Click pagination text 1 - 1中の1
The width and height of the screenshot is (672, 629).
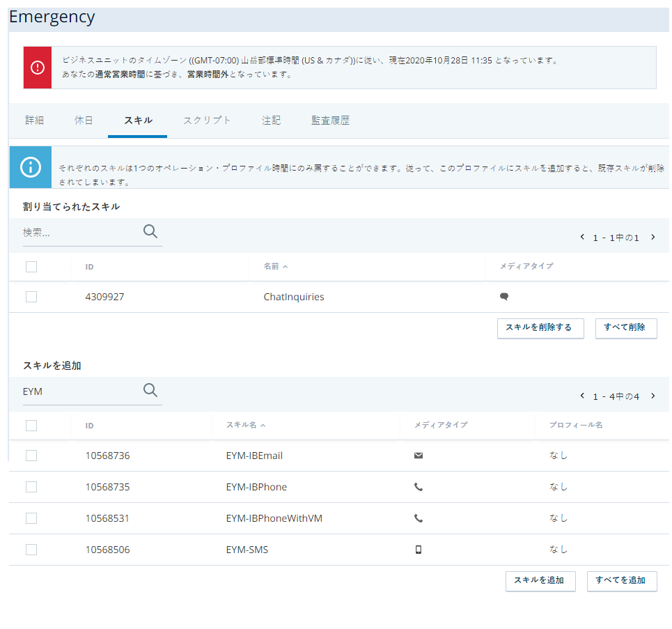(616, 238)
